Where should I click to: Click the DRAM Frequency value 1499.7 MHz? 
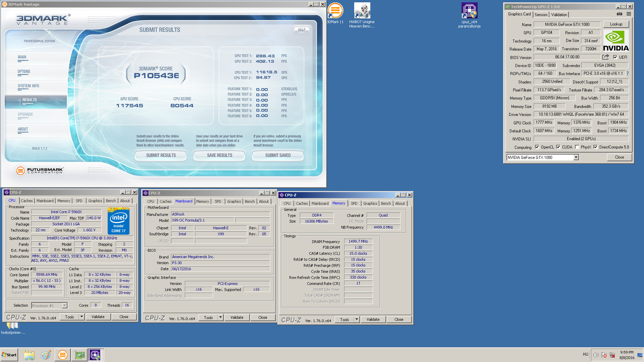coord(358,241)
